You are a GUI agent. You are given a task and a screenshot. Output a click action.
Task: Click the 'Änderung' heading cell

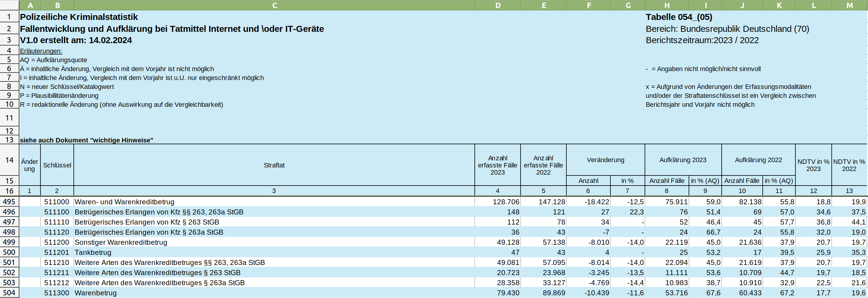pos(30,165)
